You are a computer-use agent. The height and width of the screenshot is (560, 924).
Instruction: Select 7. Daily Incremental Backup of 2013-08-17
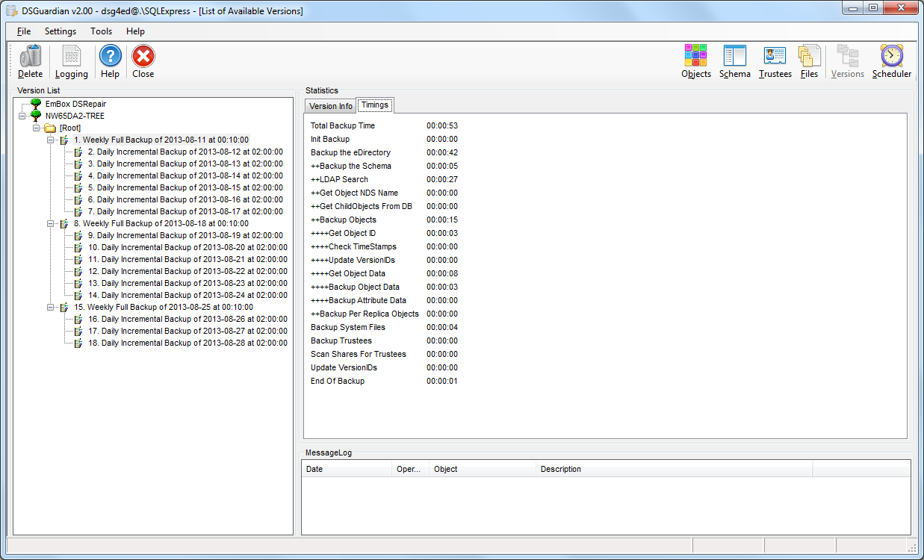(185, 211)
